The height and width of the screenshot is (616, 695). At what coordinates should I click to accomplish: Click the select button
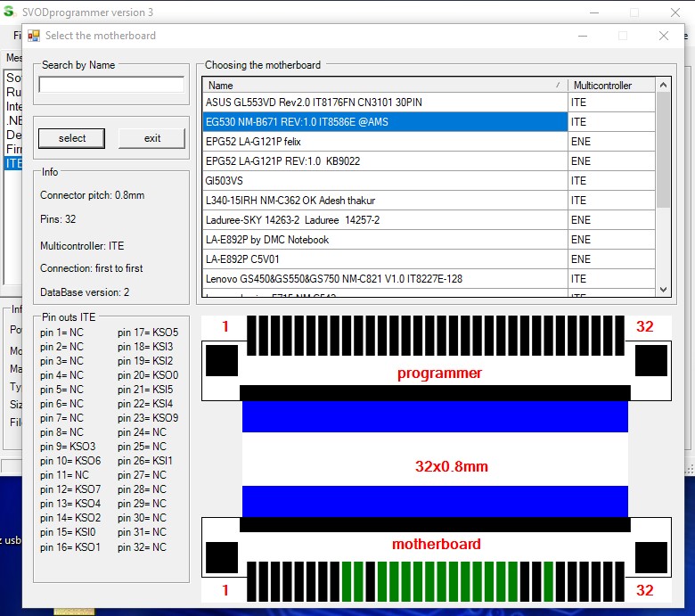point(72,138)
